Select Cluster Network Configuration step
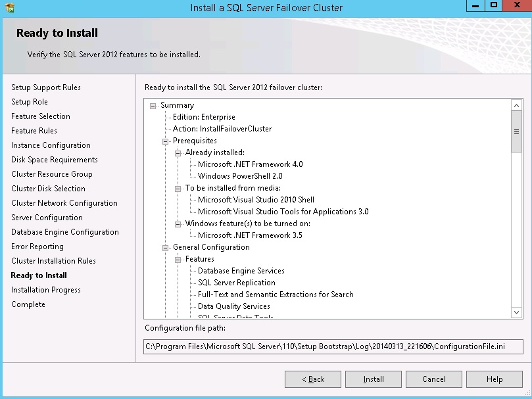The height and width of the screenshot is (399, 532). click(x=64, y=203)
